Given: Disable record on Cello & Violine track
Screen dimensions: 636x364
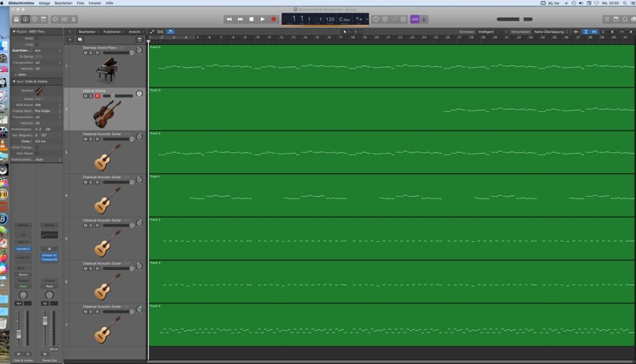Looking at the screenshot, I should click(98, 96).
